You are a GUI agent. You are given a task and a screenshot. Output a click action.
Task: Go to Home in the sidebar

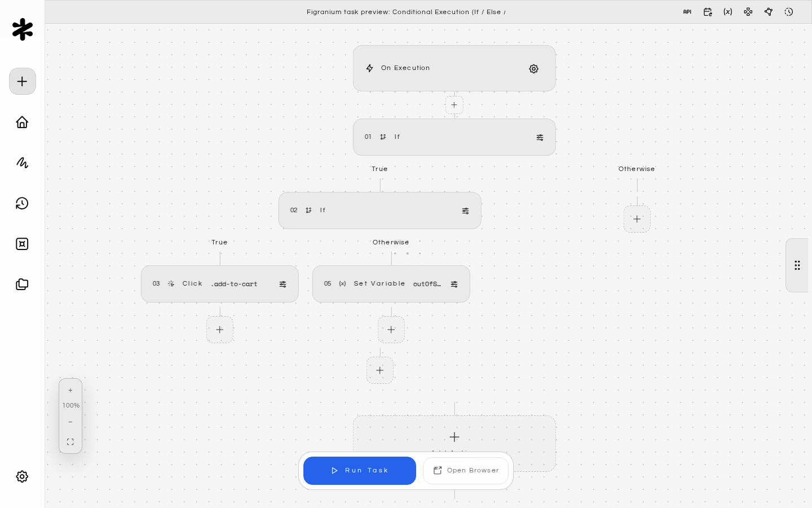click(x=22, y=122)
